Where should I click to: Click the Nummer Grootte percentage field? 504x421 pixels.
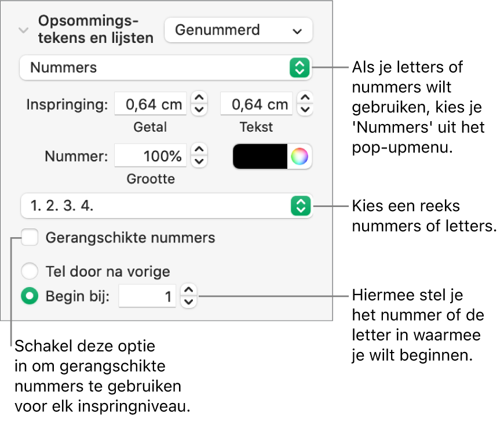click(x=151, y=156)
